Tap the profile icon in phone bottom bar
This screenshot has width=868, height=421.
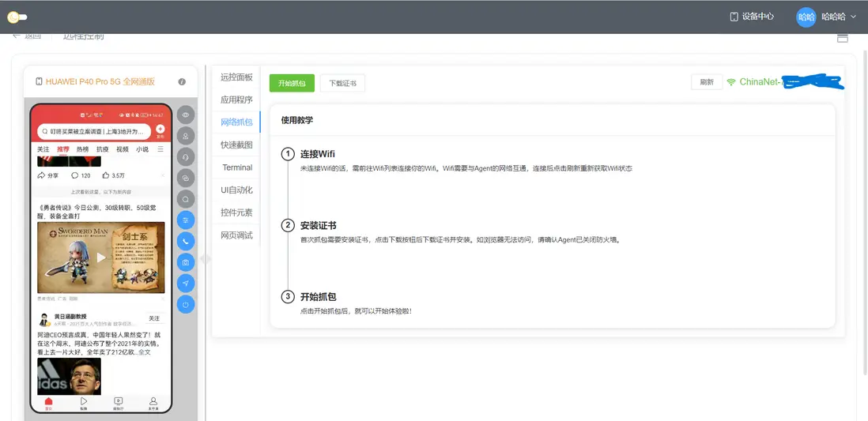(153, 403)
